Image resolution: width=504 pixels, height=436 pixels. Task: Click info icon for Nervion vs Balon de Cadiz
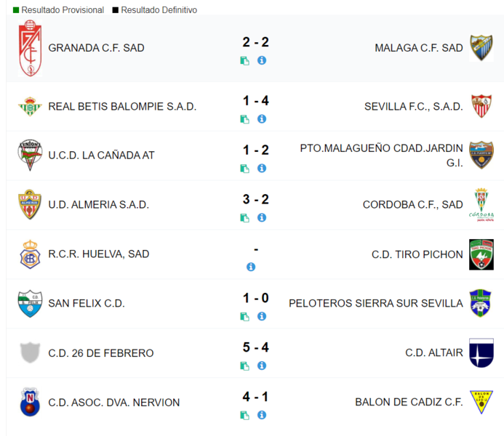point(262,415)
